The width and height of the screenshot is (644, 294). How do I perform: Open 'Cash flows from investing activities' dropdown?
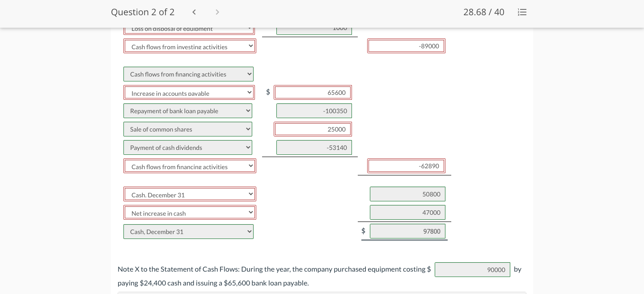click(x=190, y=46)
